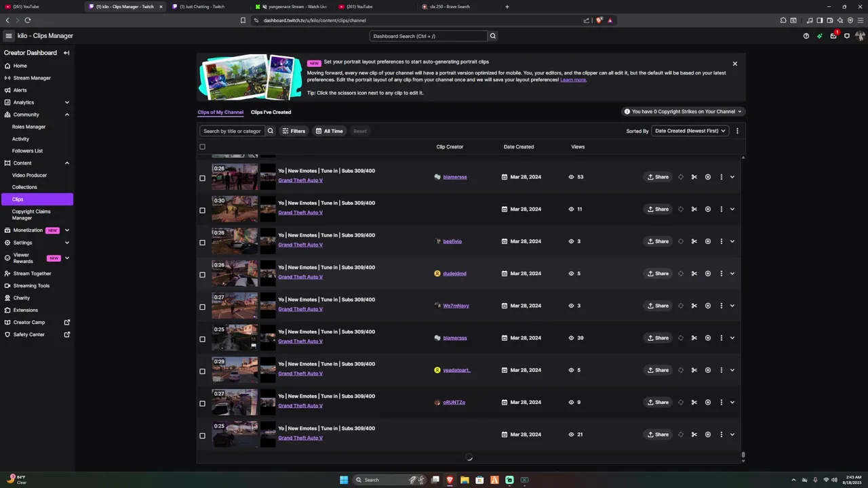Select the yeadatpart_ clip checkbox

(x=202, y=371)
